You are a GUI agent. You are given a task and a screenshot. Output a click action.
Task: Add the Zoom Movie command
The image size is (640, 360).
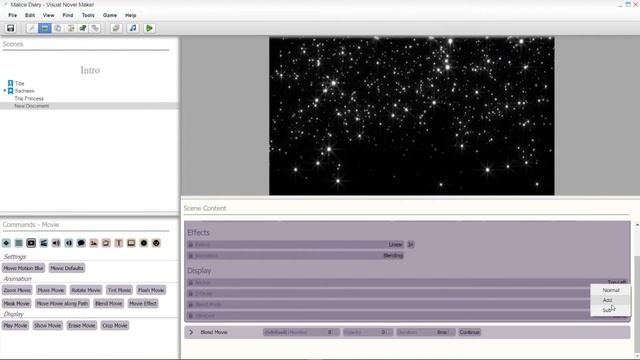17,290
